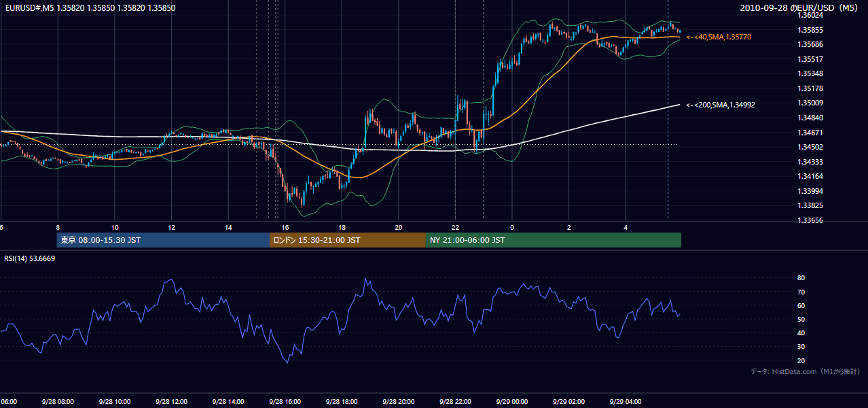868x408 pixels.
Task: Click the 2010-09-28 EUR/USD (M5) date label
Action: 799,8
